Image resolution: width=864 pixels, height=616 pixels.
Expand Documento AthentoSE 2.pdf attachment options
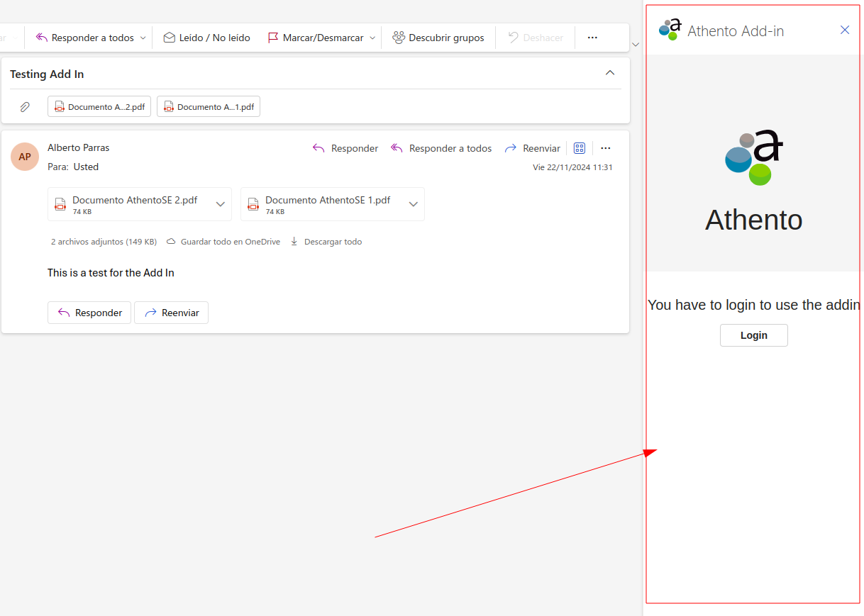220,204
